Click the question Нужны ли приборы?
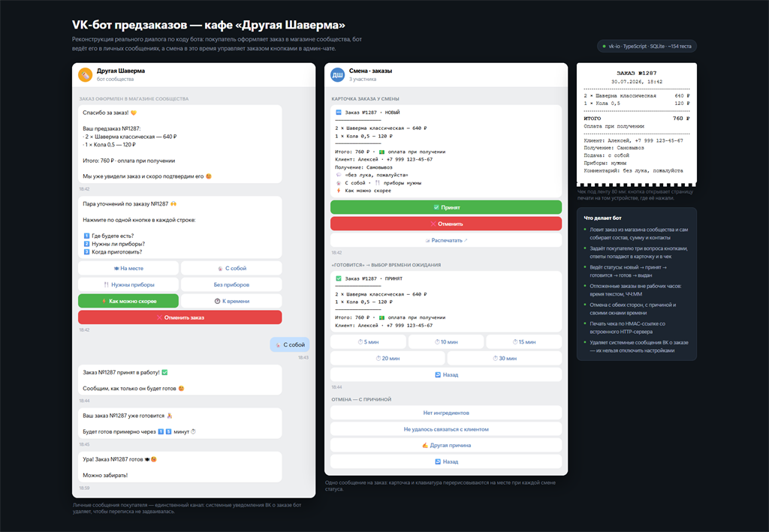Screen dimensions: 769x532 pos(118,243)
